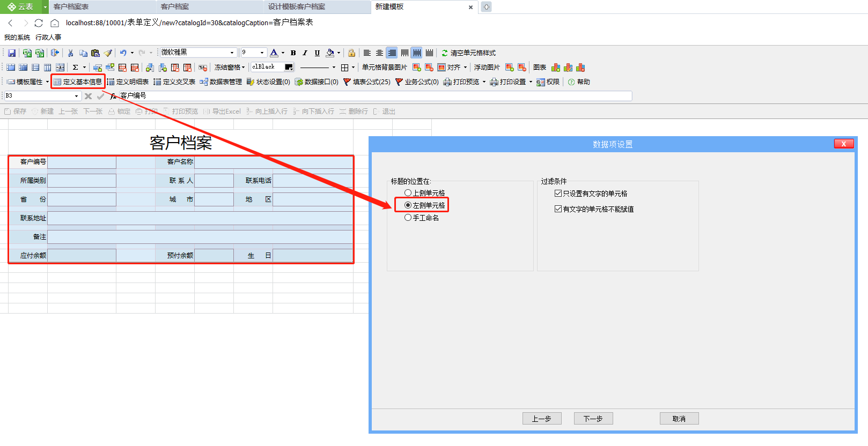The image size is (868, 446).
Task: Open the 我的系统 menu
Action: click(x=17, y=38)
